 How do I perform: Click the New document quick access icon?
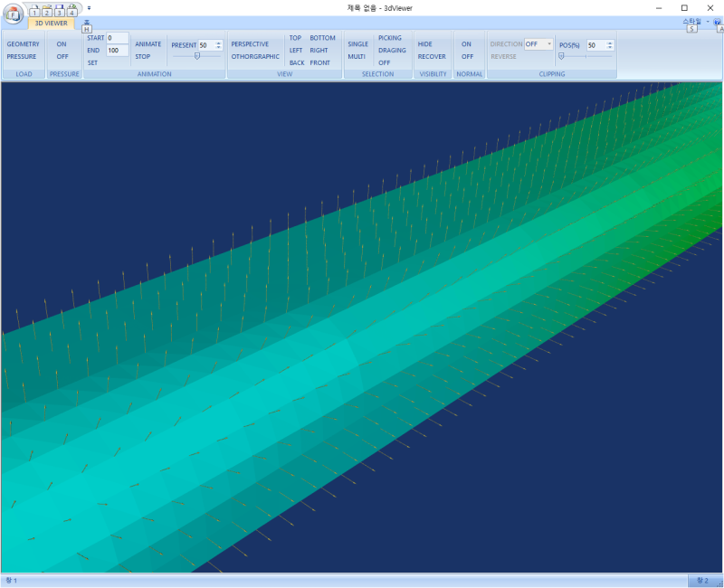(x=34, y=10)
